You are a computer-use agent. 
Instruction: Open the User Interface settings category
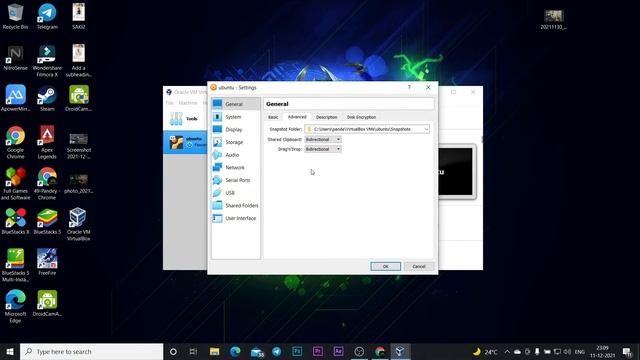[236, 218]
